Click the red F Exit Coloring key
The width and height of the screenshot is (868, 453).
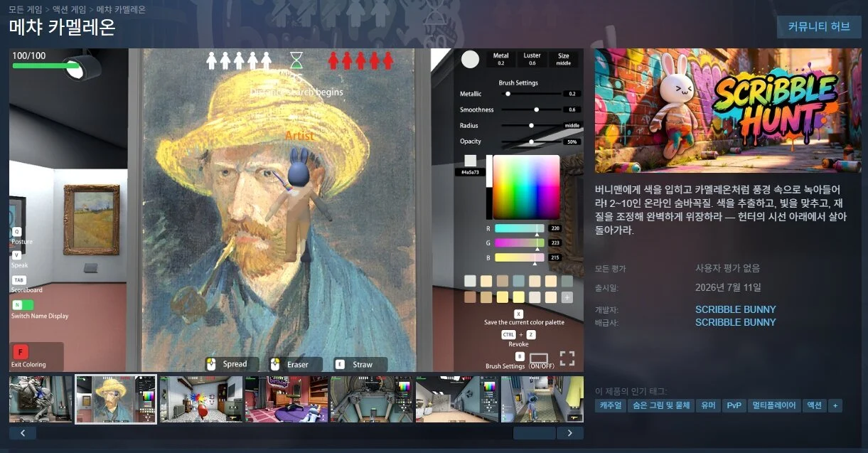point(20,352)
